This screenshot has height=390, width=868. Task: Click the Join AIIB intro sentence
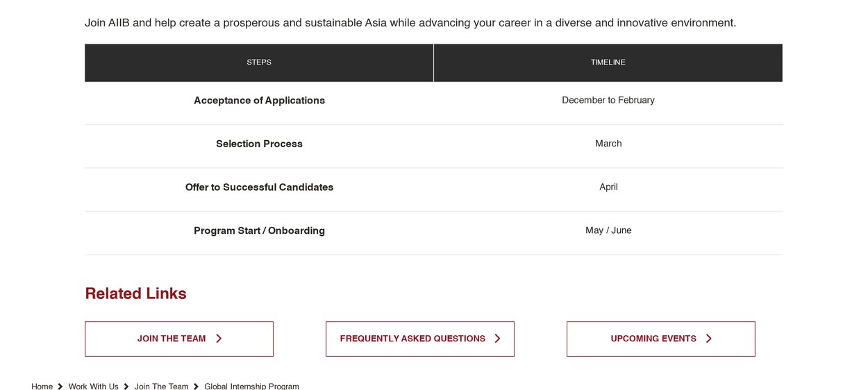coord(410,23)
